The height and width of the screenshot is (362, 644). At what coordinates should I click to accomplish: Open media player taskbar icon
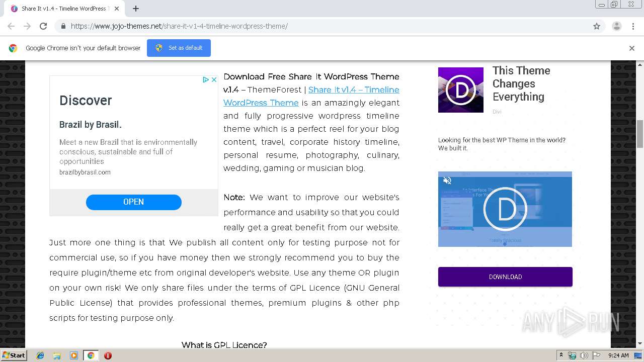click(x=74, y=355)
